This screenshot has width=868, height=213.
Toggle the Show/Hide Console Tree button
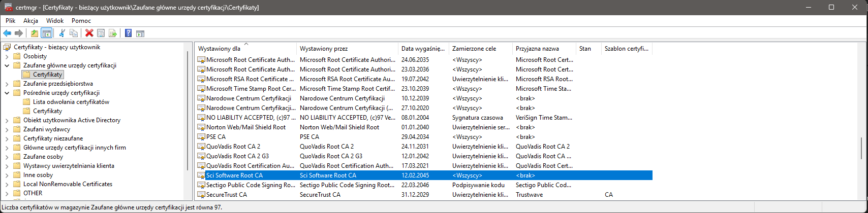(x=46, y=33)
